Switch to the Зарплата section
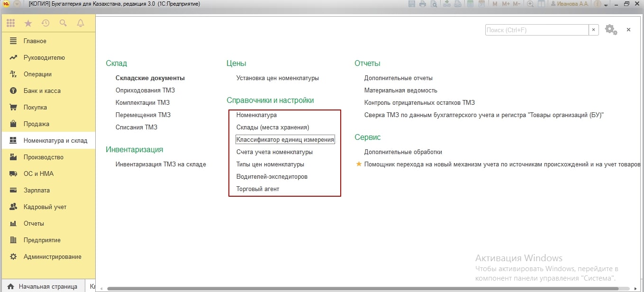The height and width of the screenshot is (292, 644). pos(36,190)
